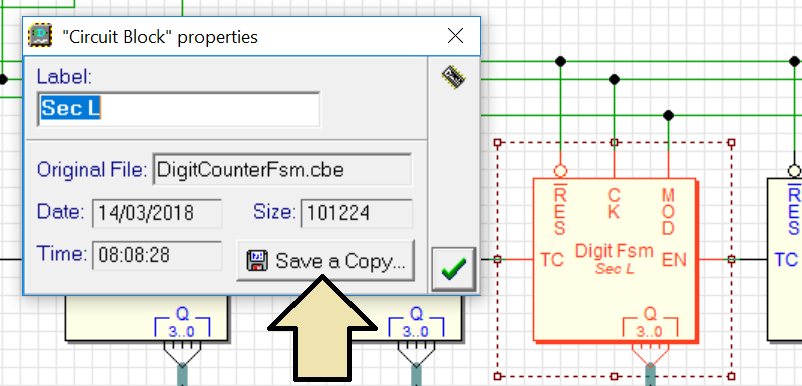Viewport: 802px width, 386px height.
Task: Click the floppy disk icon on Save a Copy
Action: coord(257,261)
